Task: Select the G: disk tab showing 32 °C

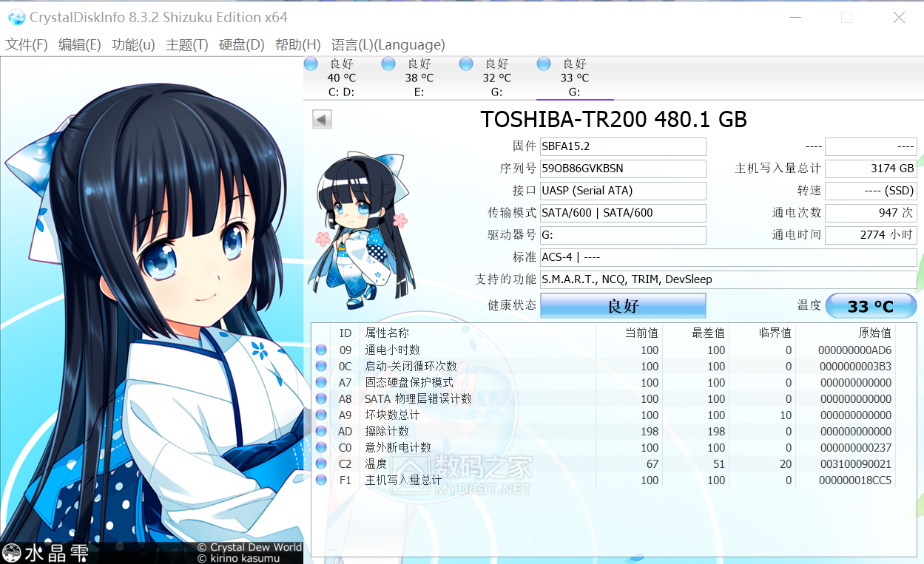Action: [x=497, y=78]
